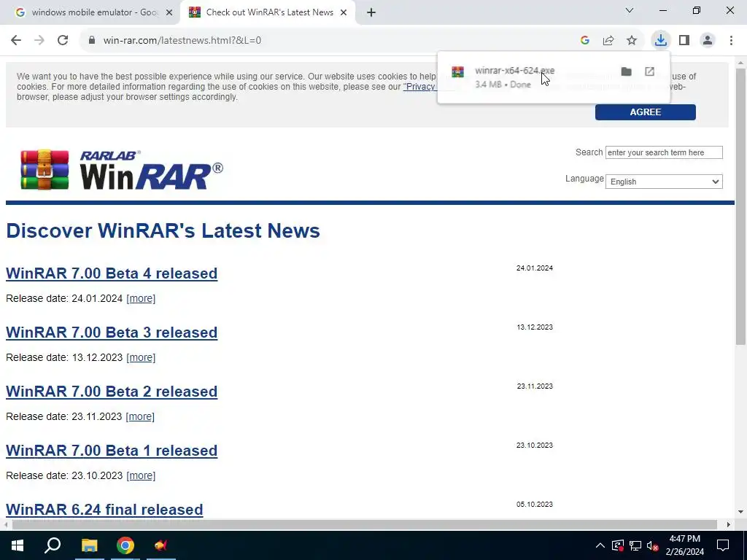
Task: Close the WinRAR Latest News tab
Action: (x=344, y=12)
